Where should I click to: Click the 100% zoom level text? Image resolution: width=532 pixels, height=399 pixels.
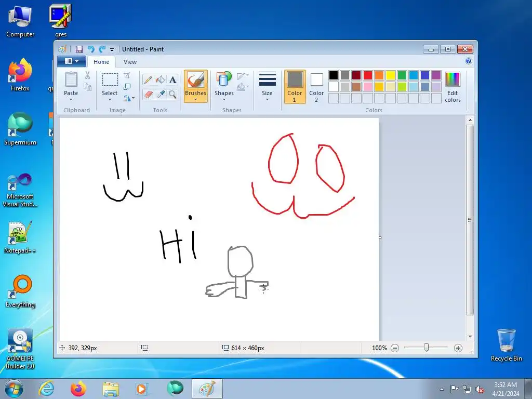(x=379, y=348)
